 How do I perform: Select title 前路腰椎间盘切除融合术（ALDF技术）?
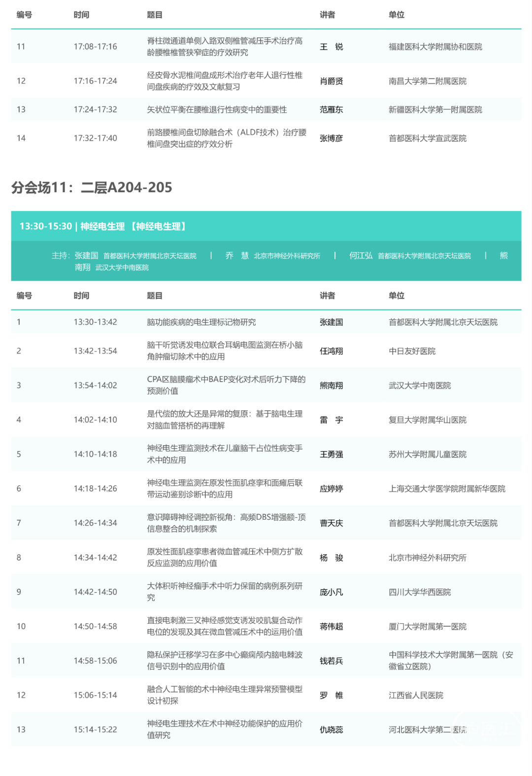[x=227, y=138]
